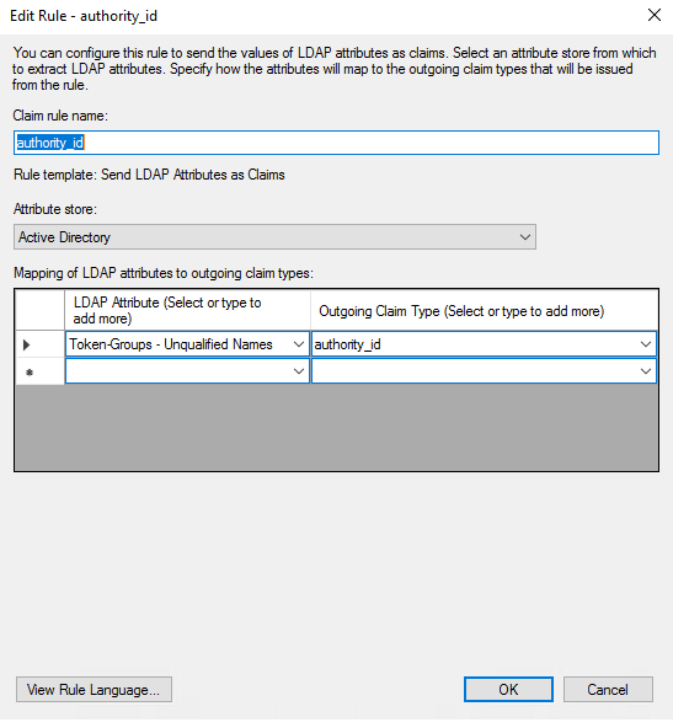The height and width of the screenshot is (720, 673).
Task: Select the Active Directory attribute store text
Action: pos(65,237)
